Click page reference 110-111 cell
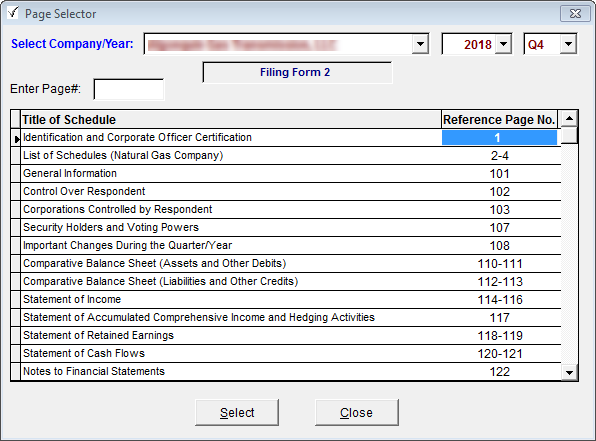 pos(499,263)
